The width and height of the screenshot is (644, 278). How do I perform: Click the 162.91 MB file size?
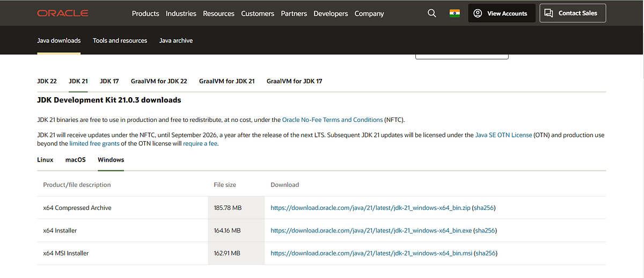[227, 253]
